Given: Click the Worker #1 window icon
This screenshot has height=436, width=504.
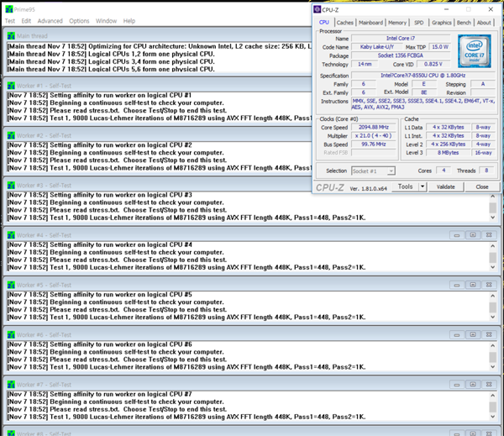Looking at the screenshot, I should click(11, 86).
